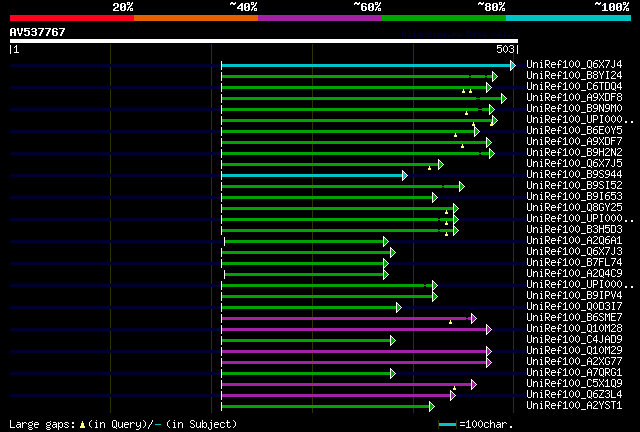This screenshot has width=640, height=432.
Task: Click the purple arrowhead on the B6SME7 row
Action: (473, 318)
